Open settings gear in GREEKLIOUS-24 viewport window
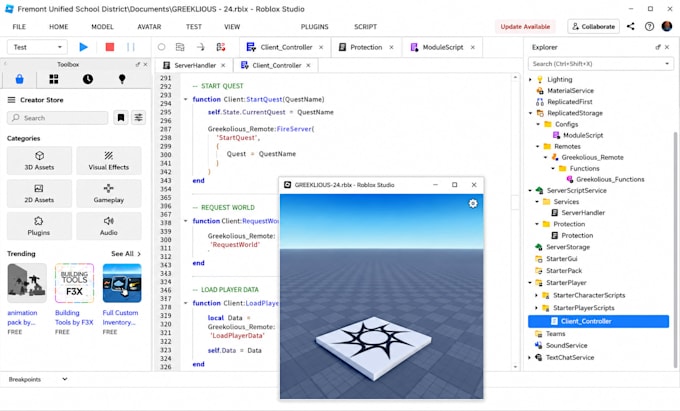The width and height of the screenshot is (680, 411). [x=473, y=203]
